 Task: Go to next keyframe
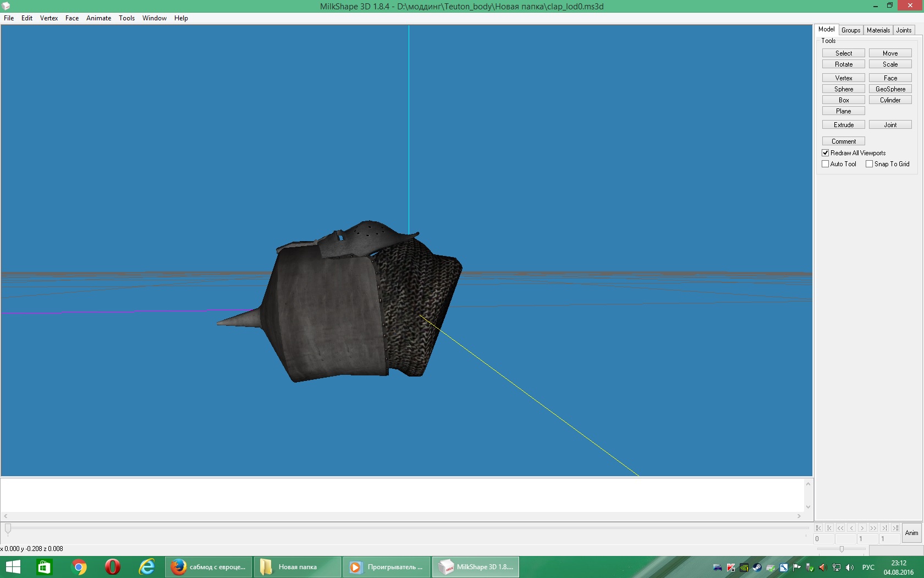pyautogui.click(x=884, y=528)
